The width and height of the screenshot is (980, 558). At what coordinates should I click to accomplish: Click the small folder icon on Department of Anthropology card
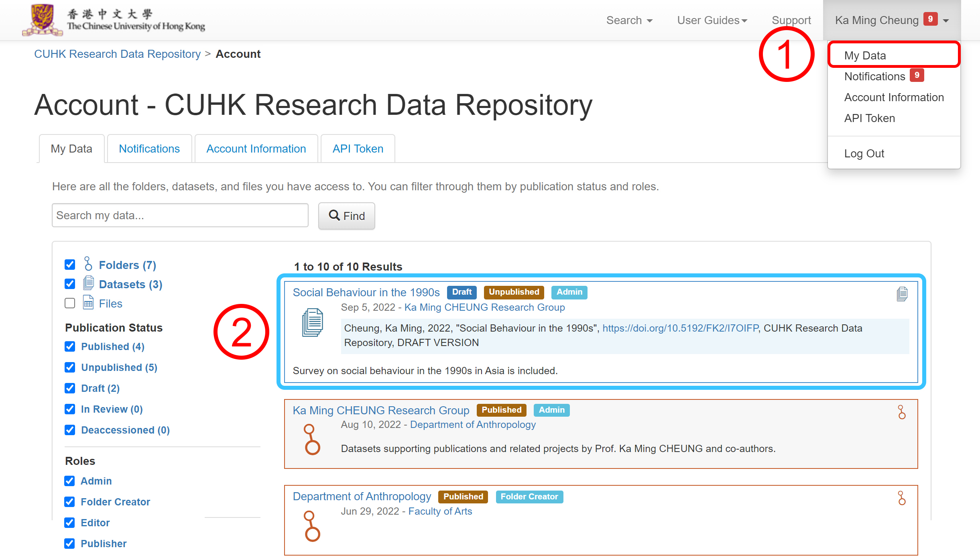[x=902, y=499]
